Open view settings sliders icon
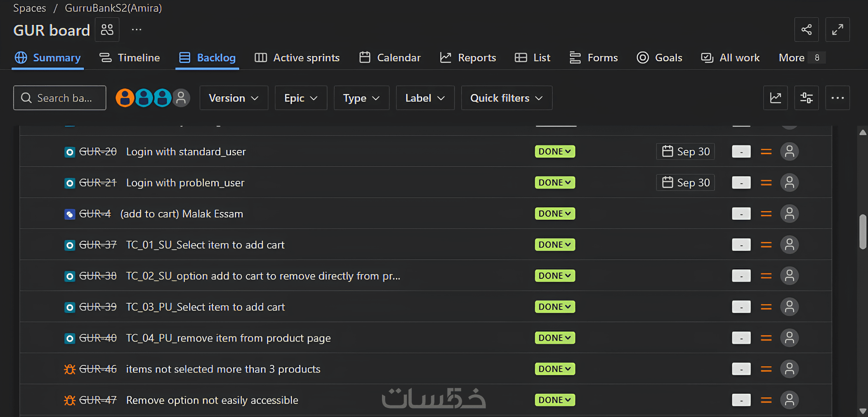868x417 pixels. pos(806,98)
